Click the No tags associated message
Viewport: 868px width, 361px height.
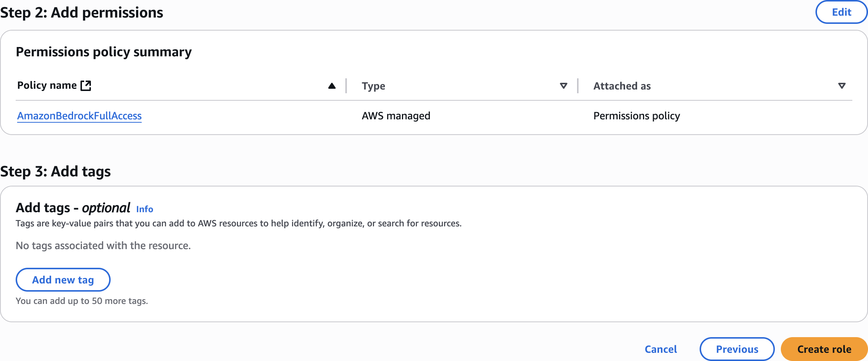click(x=103, y=246)
